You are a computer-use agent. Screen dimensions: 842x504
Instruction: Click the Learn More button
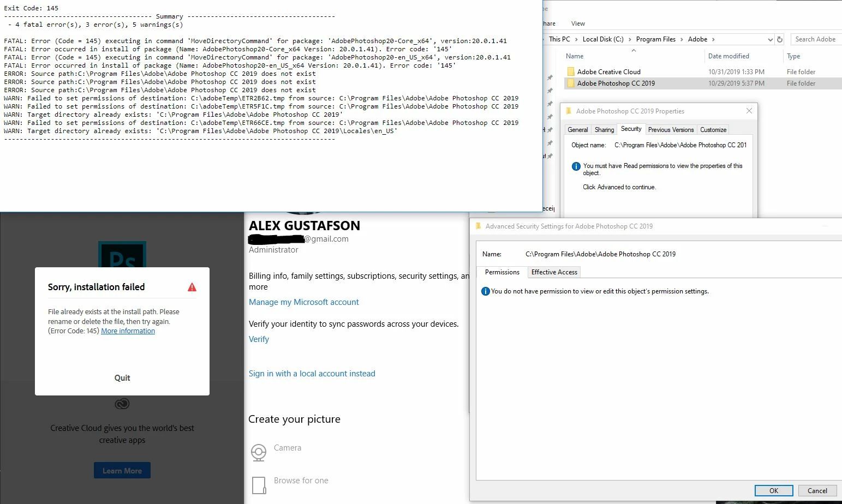point(122,471)
